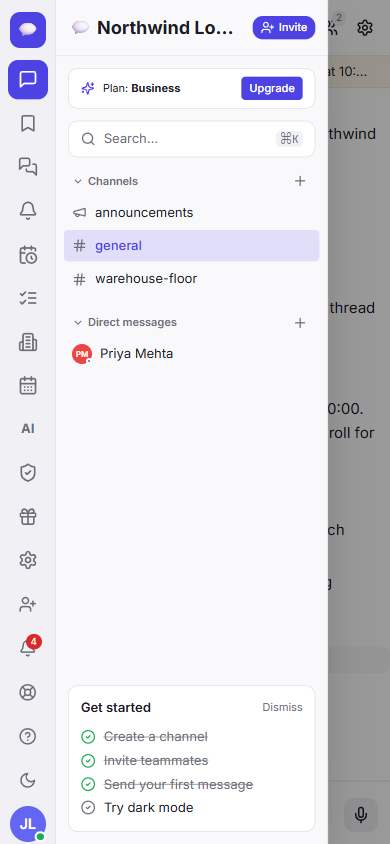This screenshot has width=390, height=844.
Task: Open the shield security sidebar icon
Action: pos(28,473)
